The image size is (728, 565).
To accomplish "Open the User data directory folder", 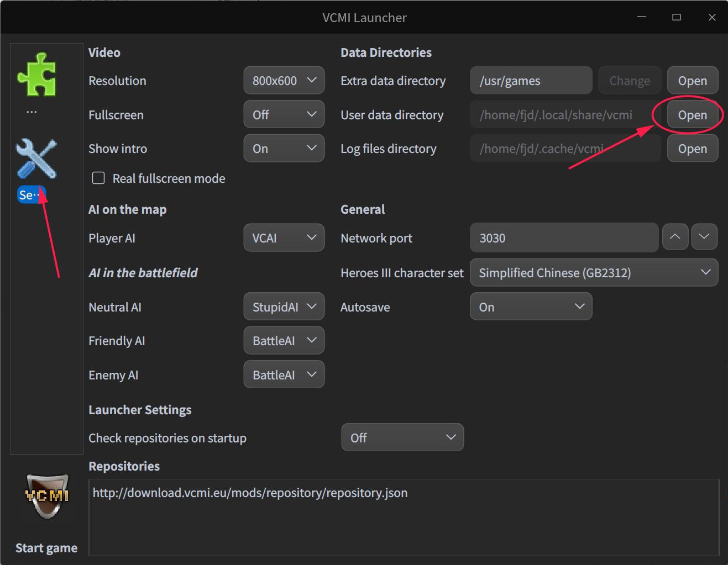I will click(693, 115).
